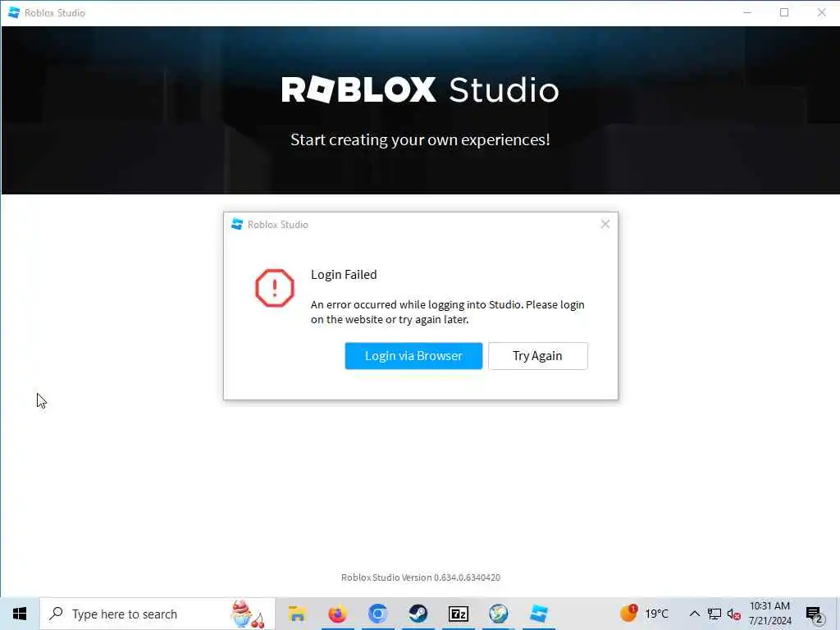The image size is (840, 630).
Task: Close the Roblox Studio main window
Action: pyautogui.click(x=822, y=12)
